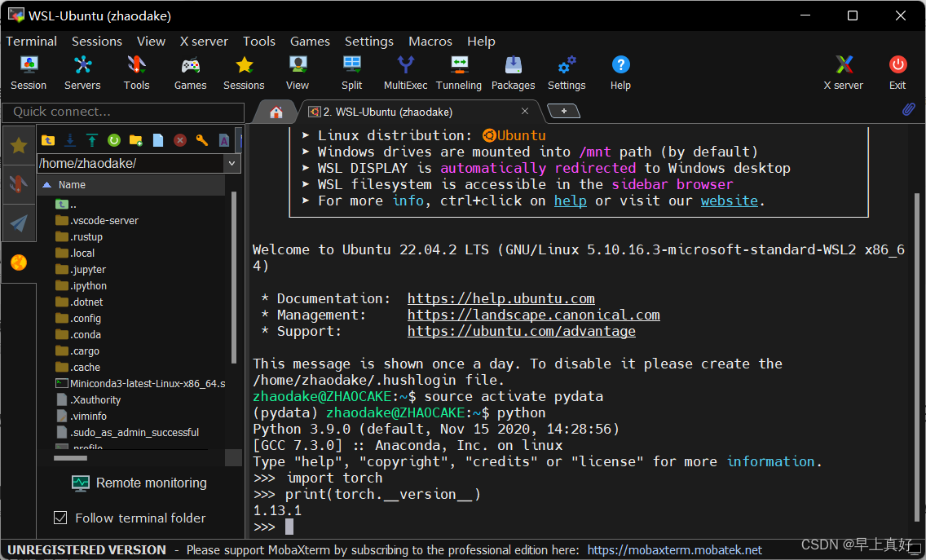Image resolution: width=926 pixels, height=560 pixels.
Task: Open the Sessions star sidebar tab
Action: pyautogui.click(x=19, y=145)
